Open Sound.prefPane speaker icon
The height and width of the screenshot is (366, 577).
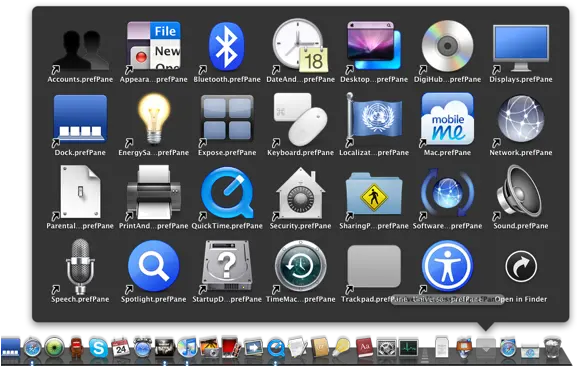pos(520,191)
